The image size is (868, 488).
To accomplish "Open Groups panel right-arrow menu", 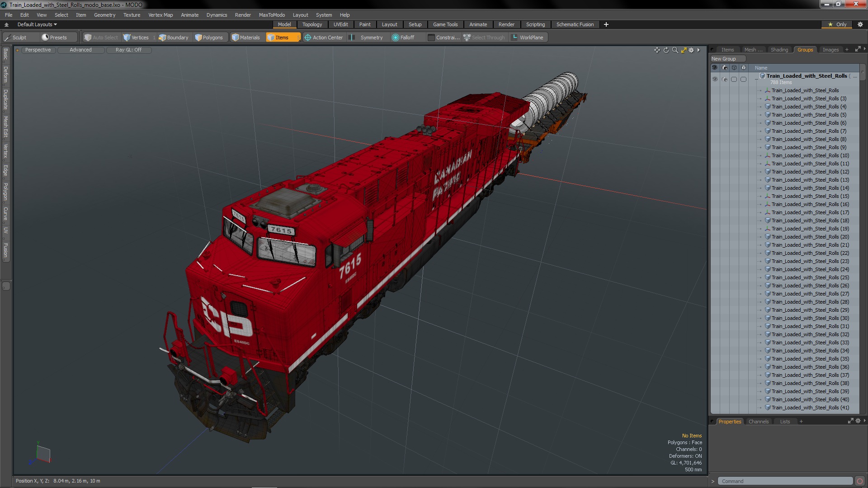I will tap(864, 49).
